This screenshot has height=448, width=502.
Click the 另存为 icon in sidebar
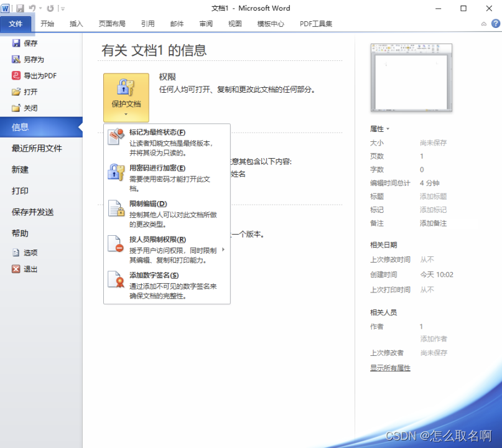pyautogui.click(x=16, y=59)
